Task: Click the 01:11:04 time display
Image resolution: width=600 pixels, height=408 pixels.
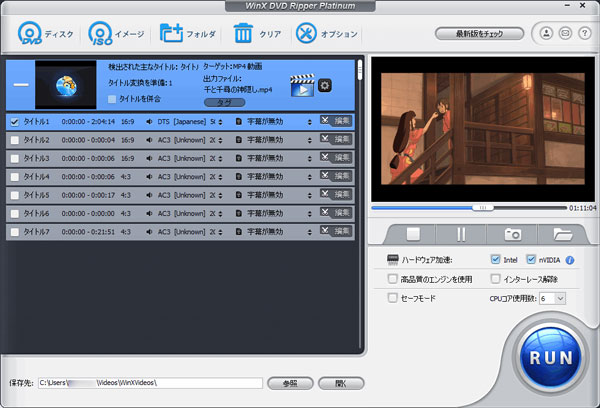Action: [583, 208]
